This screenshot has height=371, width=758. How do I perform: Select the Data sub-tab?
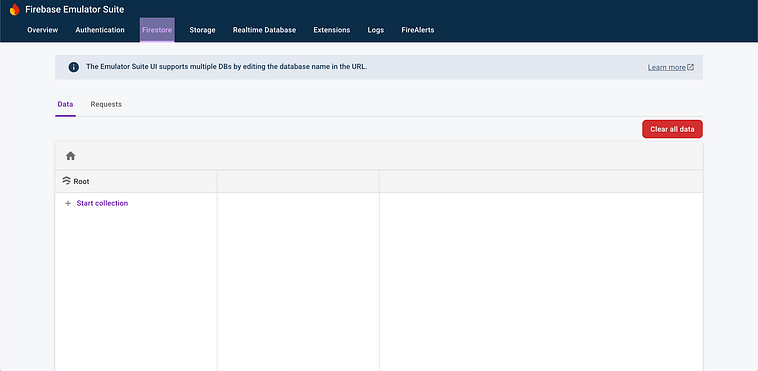click(x=65, y=104)
